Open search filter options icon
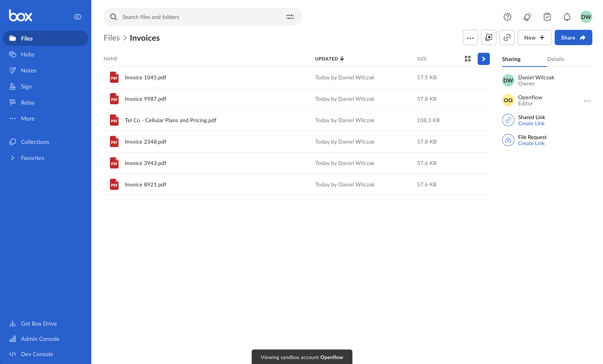Screen dimensions: 603x364 (x=290, y=17)
